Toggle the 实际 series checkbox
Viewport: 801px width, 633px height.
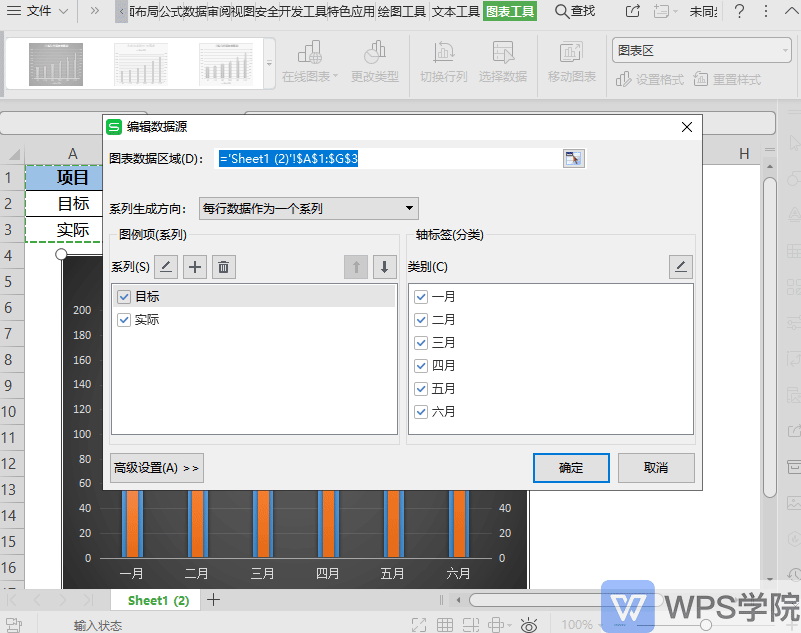(124, 320)
